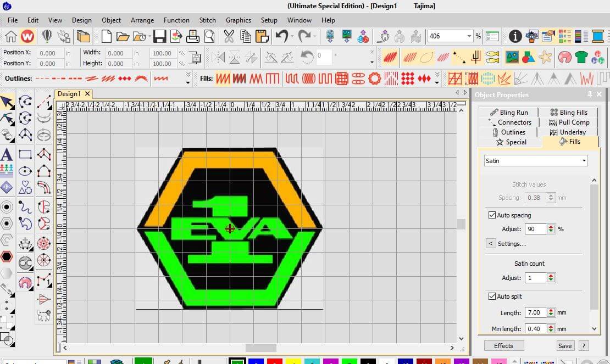Image resolution: width=610 pixels, height=364 pixels.
Task: Click the auto split Length 7.00 field
Action: tap(536, 312)
